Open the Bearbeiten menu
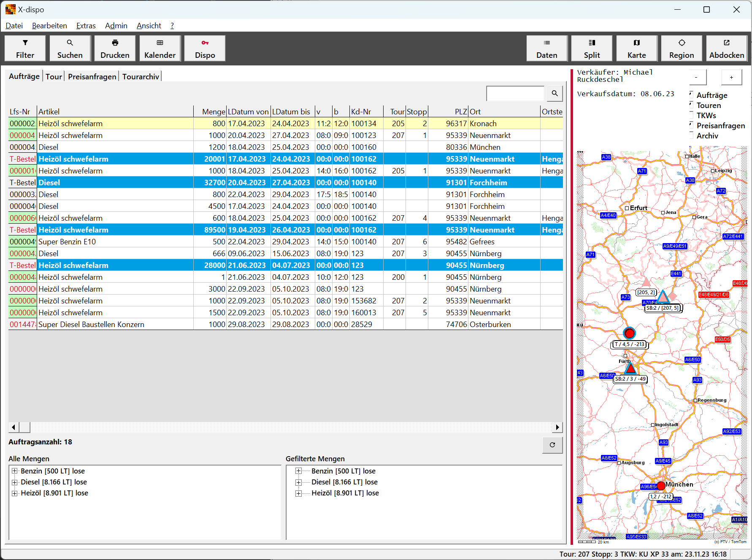The width and height of the screenshot is (752, 560). click(49, 26)
